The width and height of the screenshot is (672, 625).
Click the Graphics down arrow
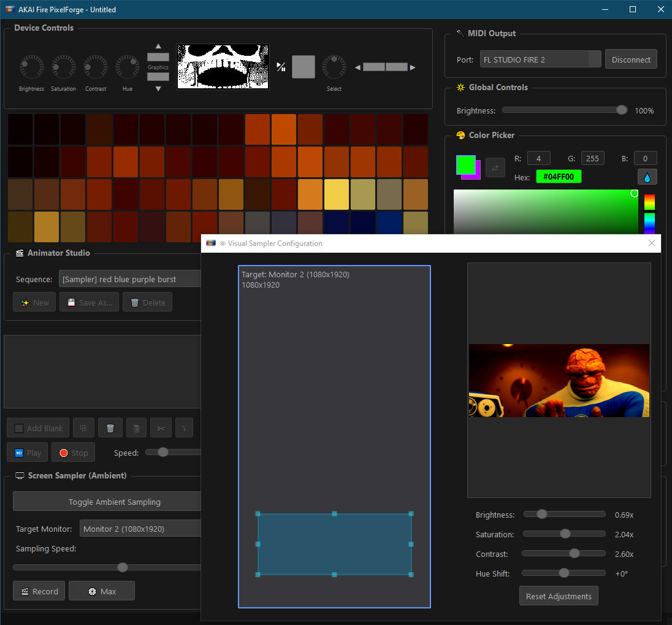pos(158,89)
